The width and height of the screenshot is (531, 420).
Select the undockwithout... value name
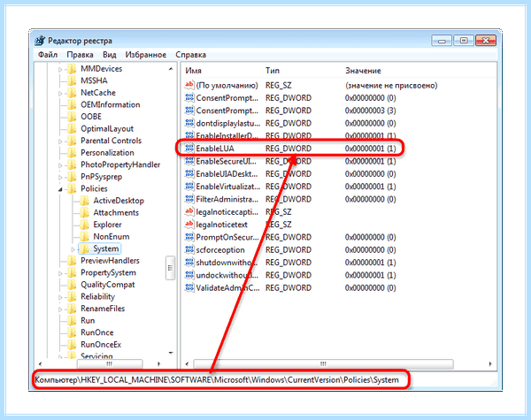227,275
